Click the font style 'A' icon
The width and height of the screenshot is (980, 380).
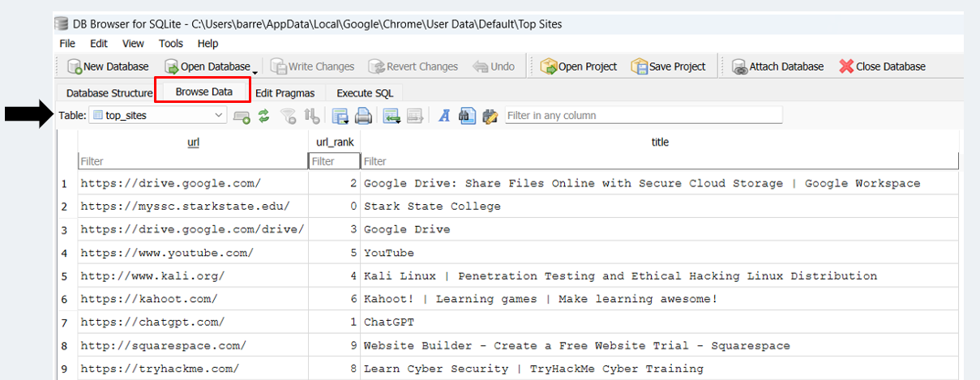pos(444,116)
